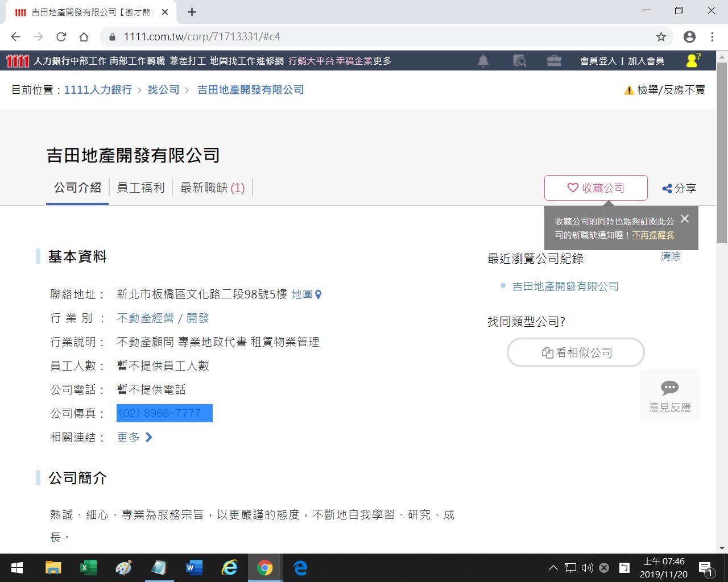This screenshot has height=582, width=728.
Task: Open Microsoft Edge from taskbar
Action: point(300,568)
